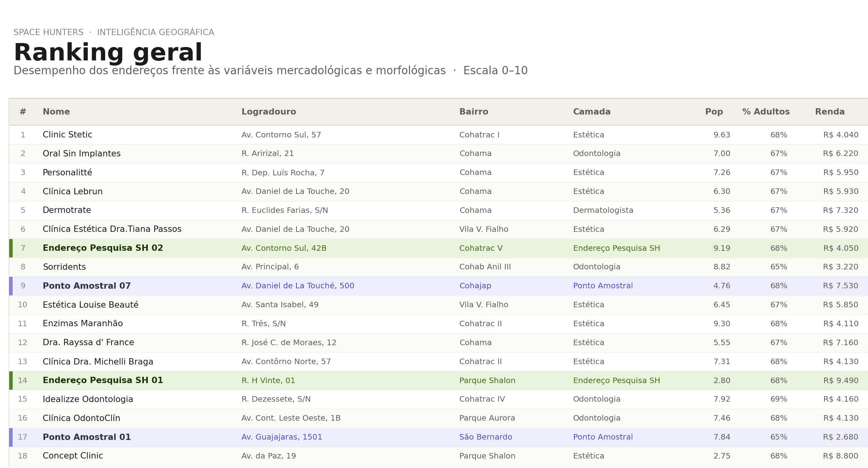Image resolution: width=868 pixels, height=468 pixels.
Task: Click address Av. Daniel de La Touché, 500
Action: (x=298, y=286)
